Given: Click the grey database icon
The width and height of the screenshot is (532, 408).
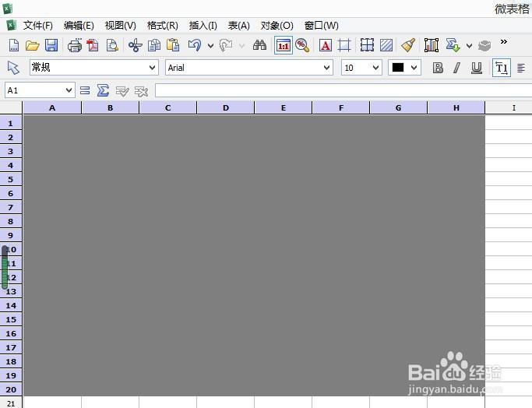Looking at the screenshot, I should pos(484,45).
